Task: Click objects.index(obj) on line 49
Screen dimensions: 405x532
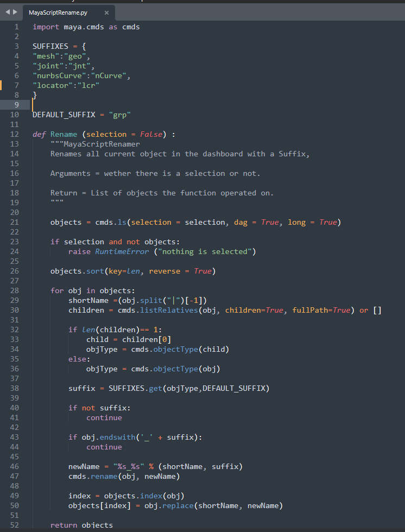Action: tap(144, 496)
